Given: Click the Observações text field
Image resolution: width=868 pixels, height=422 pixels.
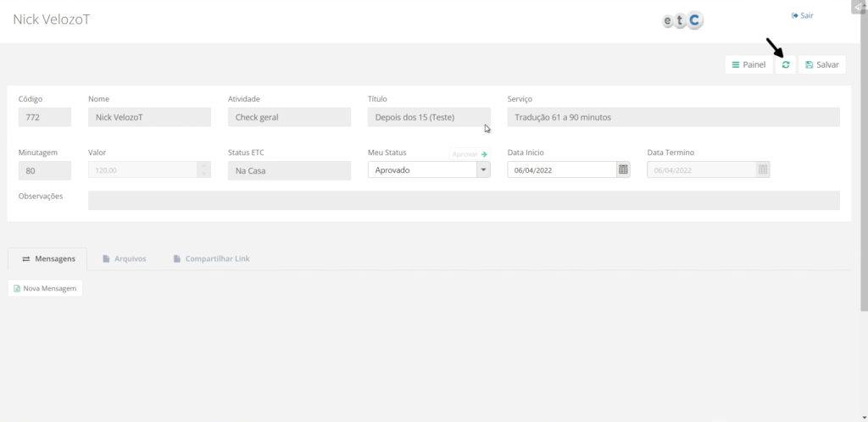Looking at the screenshot, I should click(464, 200).
